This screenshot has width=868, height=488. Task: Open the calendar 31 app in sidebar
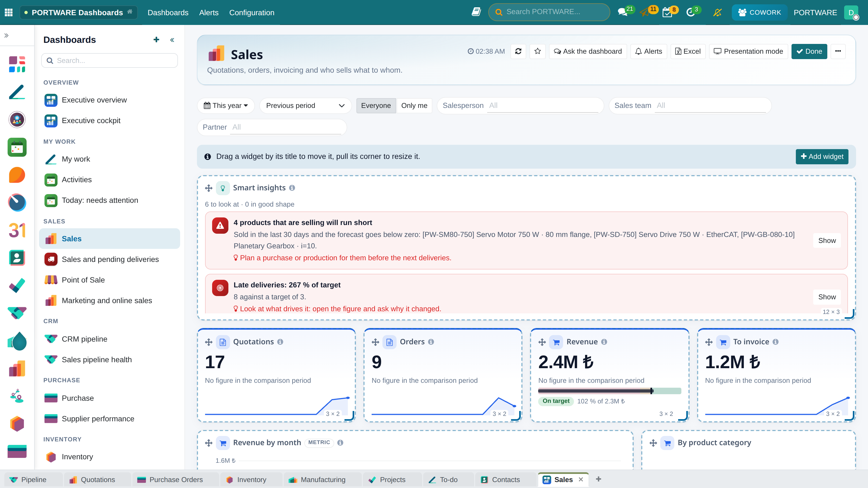coord(17,230)
